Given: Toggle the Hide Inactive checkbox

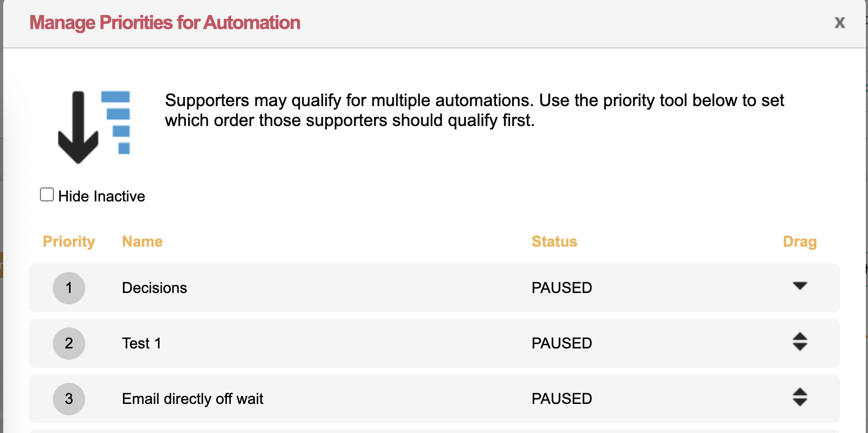Looking at the screenshot, I should point(47,195).
